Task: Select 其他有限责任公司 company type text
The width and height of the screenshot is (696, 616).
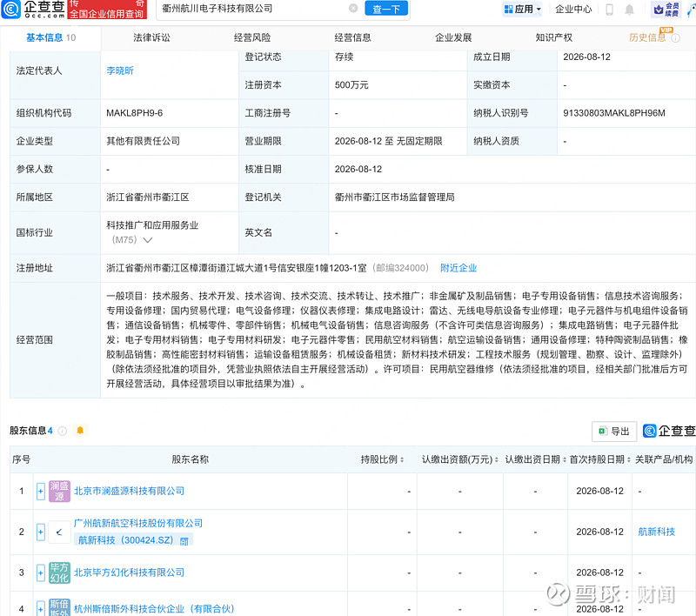Action: [143, 141]
